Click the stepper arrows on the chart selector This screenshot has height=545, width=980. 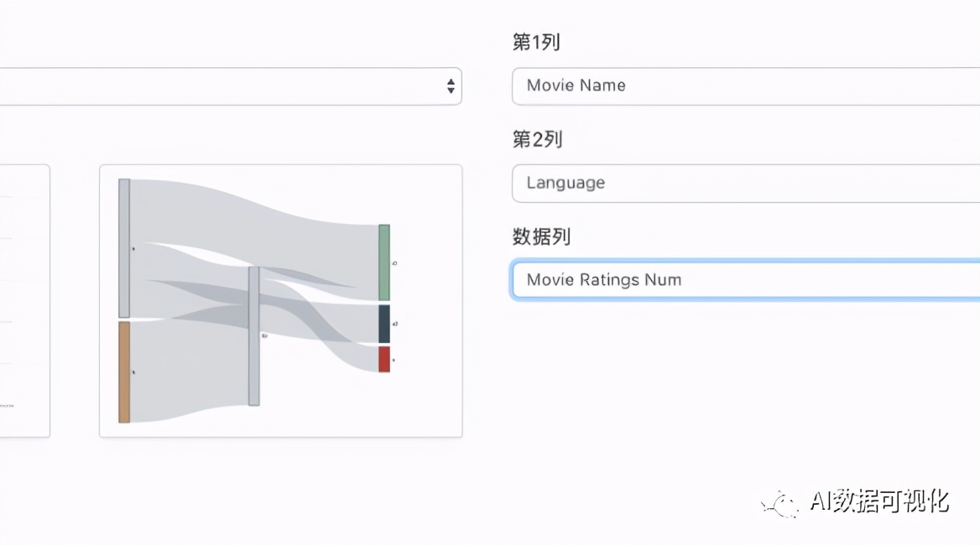click(x=450, y=86)
